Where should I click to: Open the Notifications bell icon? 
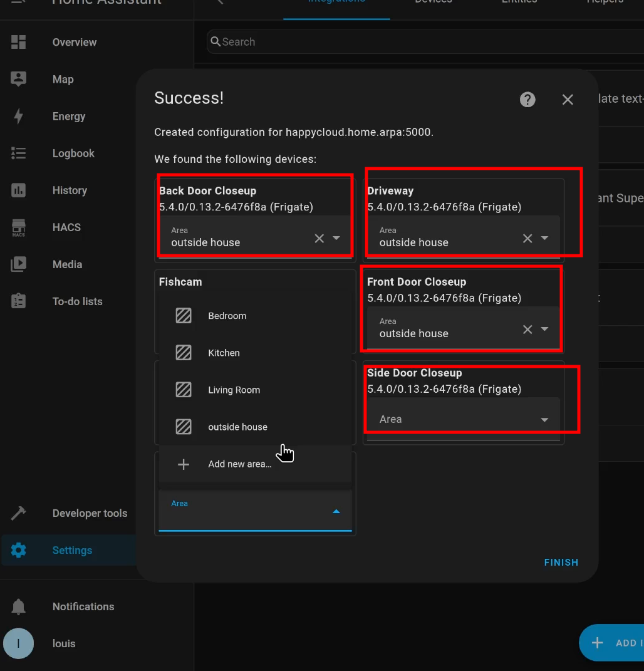18,606
